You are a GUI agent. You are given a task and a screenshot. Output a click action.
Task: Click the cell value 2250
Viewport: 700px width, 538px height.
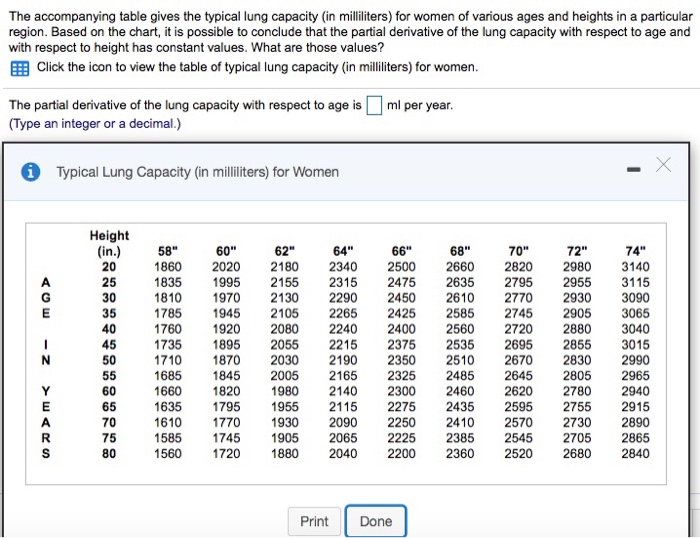[x=401, y=422]
